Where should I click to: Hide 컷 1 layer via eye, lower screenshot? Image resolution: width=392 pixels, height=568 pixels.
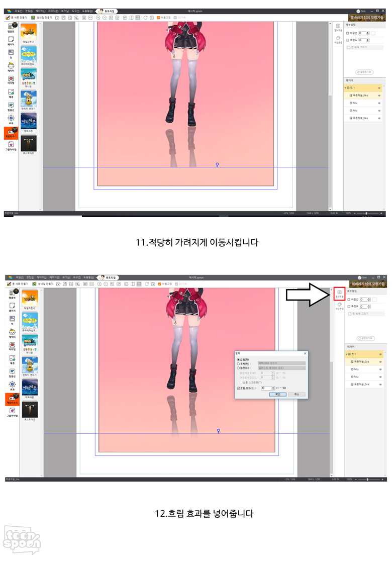pos(380,354)
